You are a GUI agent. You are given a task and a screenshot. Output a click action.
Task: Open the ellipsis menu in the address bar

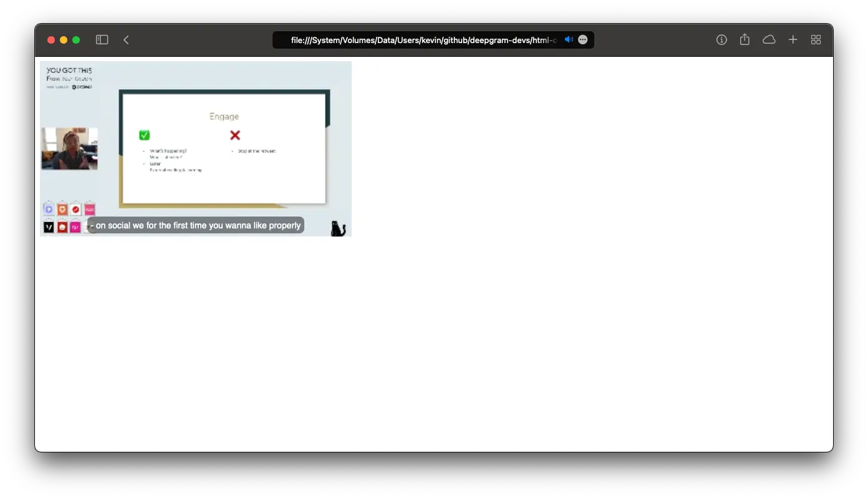click(x=582, y=39)
